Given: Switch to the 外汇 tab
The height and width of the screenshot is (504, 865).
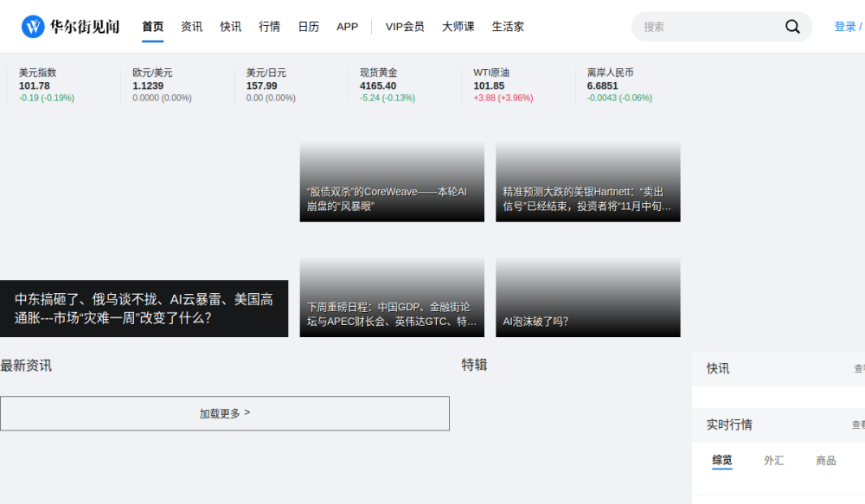Looking at the screenshot, I should 773,460.
